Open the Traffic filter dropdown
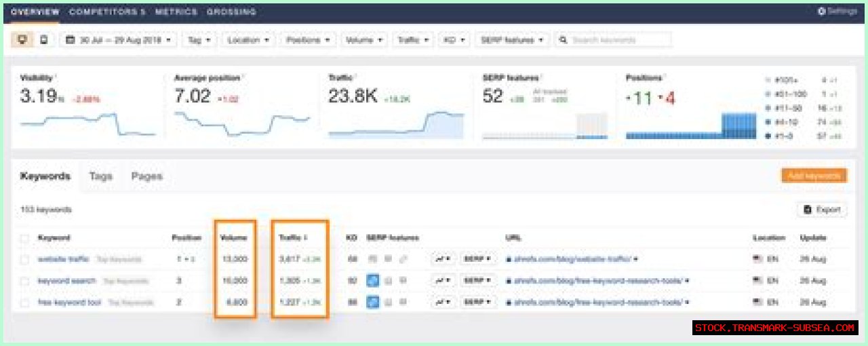Image resolution: width=868 pixels, height=346 pixels. point(413,40)
